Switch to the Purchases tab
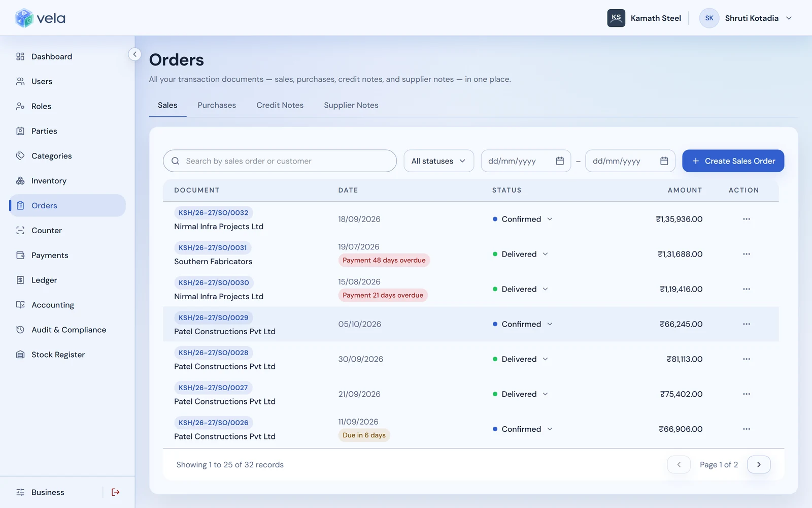This screenshot has width=812, height=508. tap(217, 105)
